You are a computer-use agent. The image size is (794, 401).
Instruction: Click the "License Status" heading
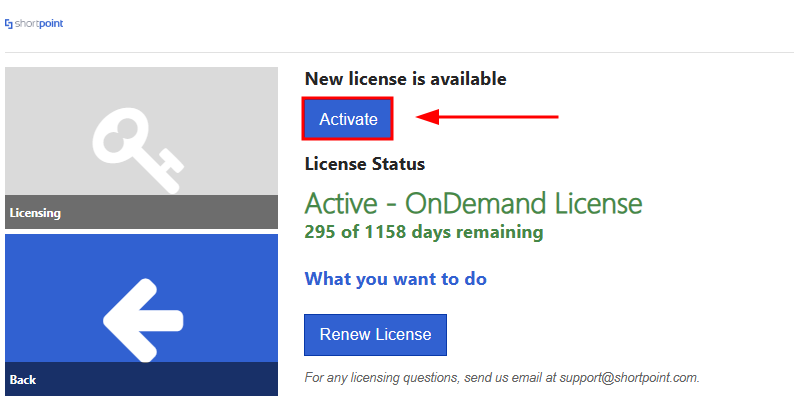pyautogui.click(x=365, y=164)
